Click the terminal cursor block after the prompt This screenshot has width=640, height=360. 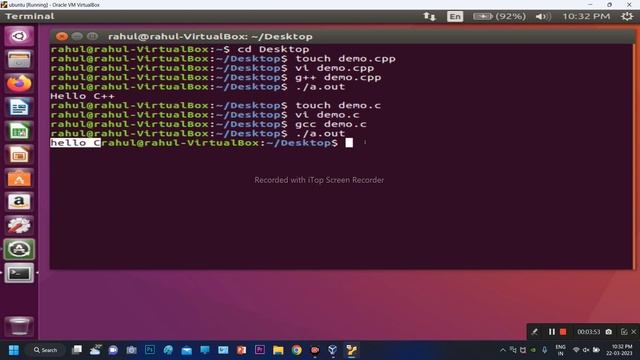349,142
